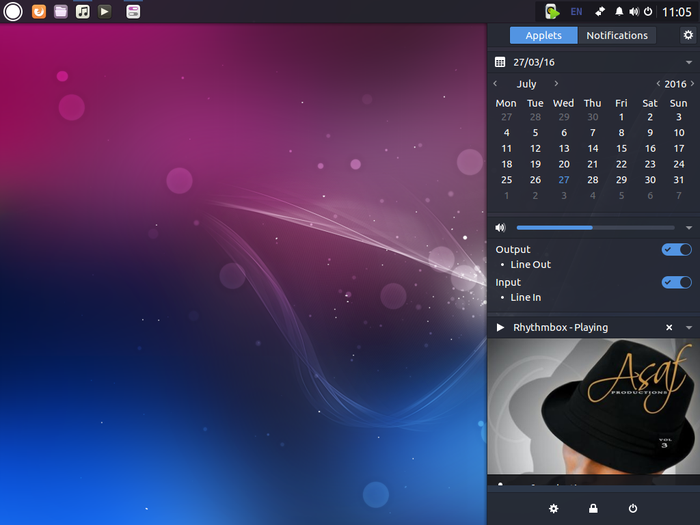Play Rhythmbox with the play button
The width and height of the screenshot is (700, 525).
click(x=500, y=328)
